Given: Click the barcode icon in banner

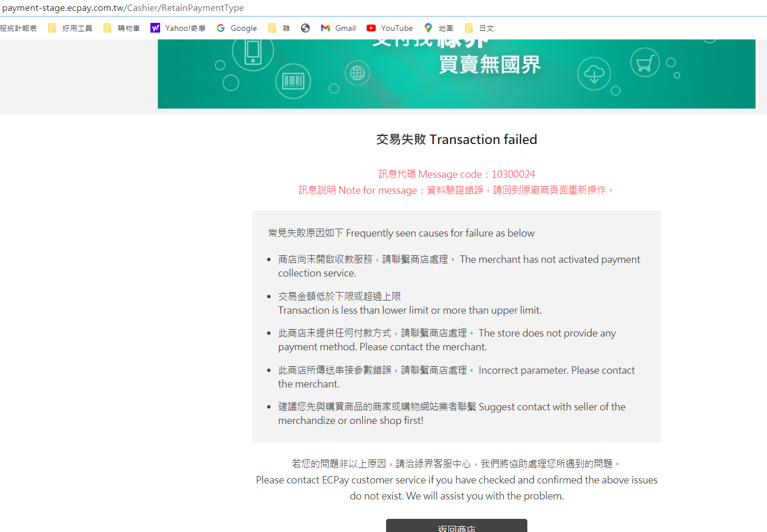Looking at the screenshot, I should pyautogui.click(x=293, y=81).
